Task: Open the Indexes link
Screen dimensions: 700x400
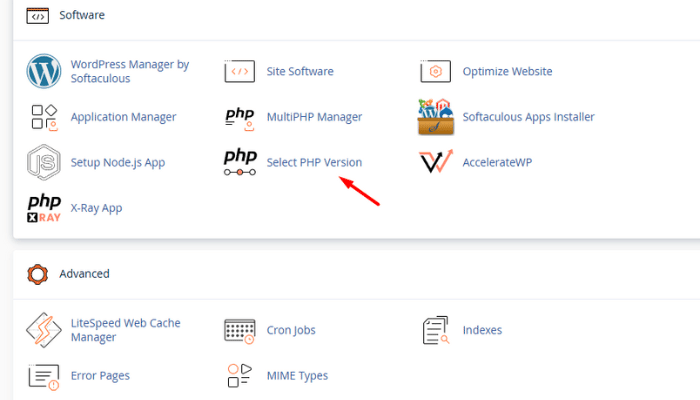Action: (x=482, y=330)
